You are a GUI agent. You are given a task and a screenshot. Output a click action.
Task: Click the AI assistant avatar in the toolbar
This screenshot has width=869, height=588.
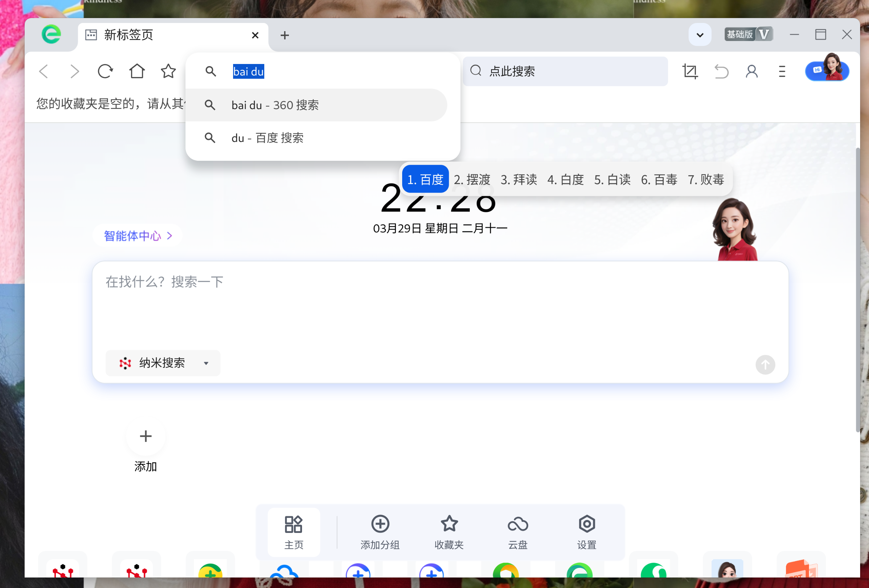click(827, 71)
